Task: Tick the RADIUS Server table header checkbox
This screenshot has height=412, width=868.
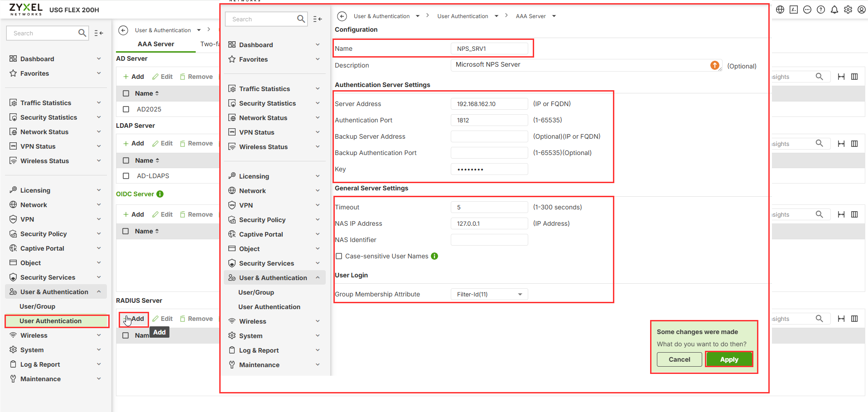Action: pyautogui.click(x=126, y=335)
